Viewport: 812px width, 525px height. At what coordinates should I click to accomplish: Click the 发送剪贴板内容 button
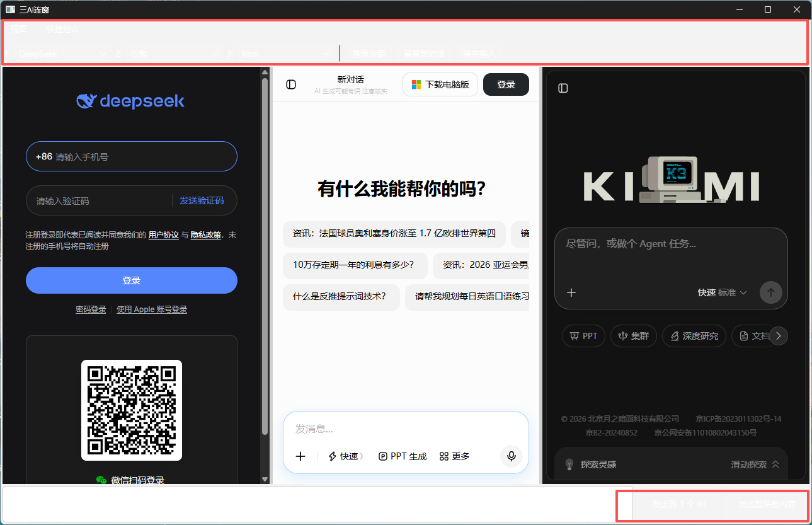(767, 505)
